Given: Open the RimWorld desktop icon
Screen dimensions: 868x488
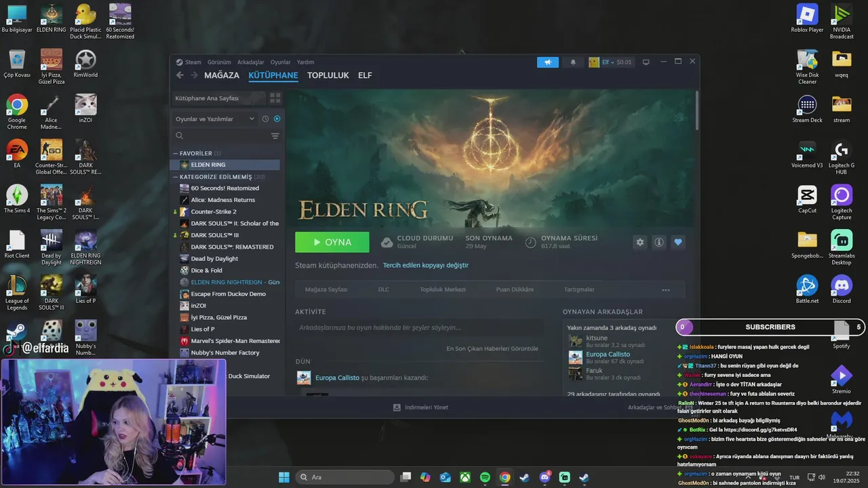Looking at the screenshot, I should (x=85, y=64).
